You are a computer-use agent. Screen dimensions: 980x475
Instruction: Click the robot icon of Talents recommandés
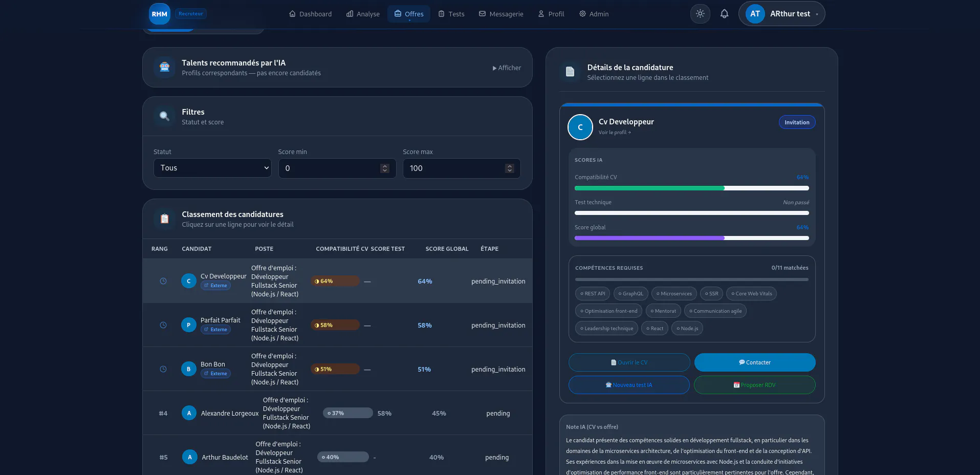coord(165,68)
